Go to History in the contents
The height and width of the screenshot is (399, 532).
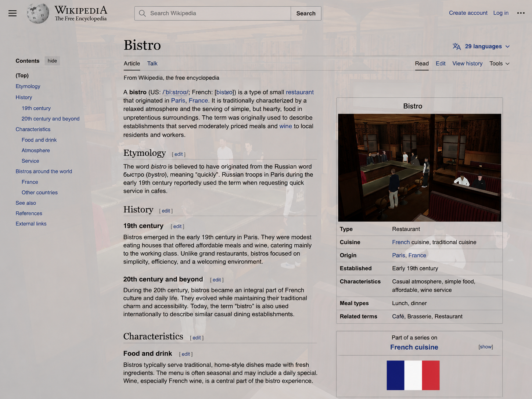(x=24, y=97)
